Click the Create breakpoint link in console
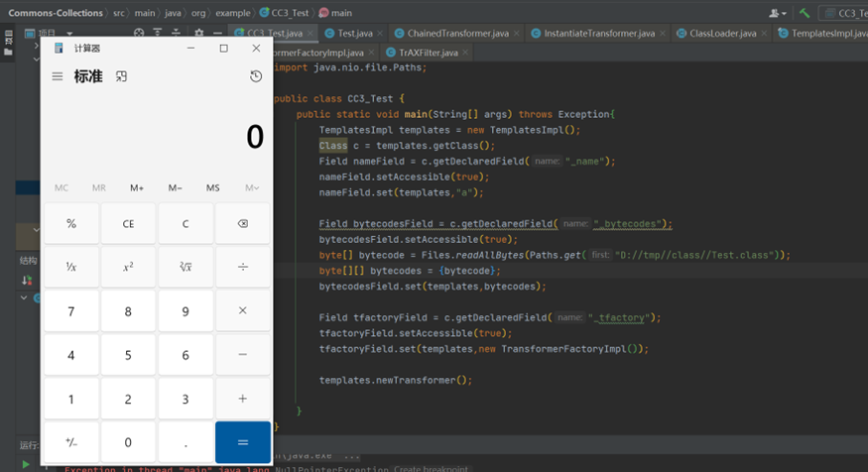868x472 pixels. coord(431,469)
